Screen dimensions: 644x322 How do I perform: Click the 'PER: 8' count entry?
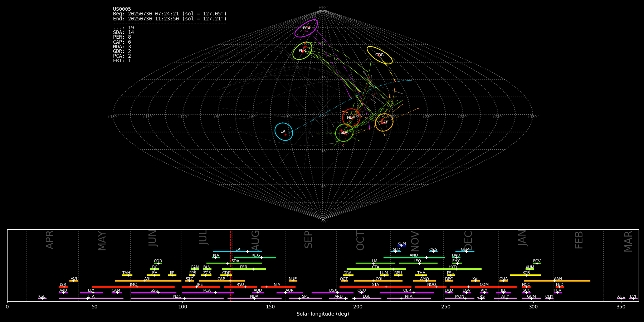coord(122,37)
